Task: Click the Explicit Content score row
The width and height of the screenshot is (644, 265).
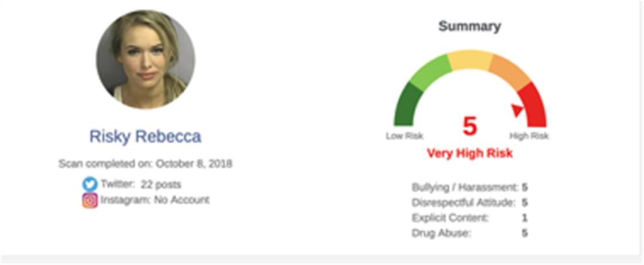Action: click(470, 218)
